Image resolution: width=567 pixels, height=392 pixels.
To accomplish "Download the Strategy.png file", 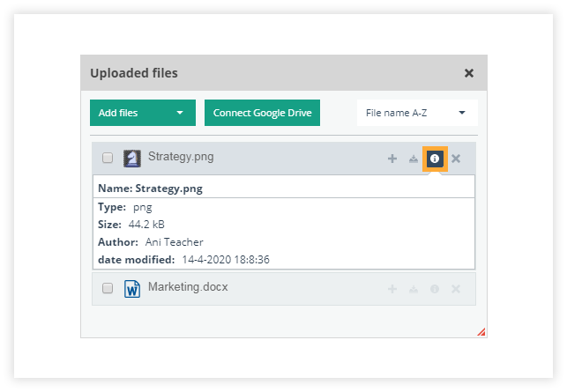I will pos(414,159).
